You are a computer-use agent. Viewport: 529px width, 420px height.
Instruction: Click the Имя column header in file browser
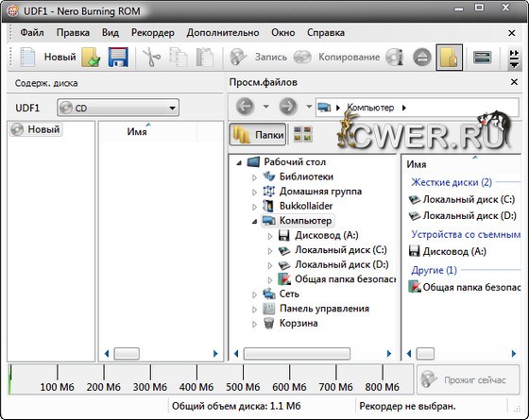[x=416, y=164]
